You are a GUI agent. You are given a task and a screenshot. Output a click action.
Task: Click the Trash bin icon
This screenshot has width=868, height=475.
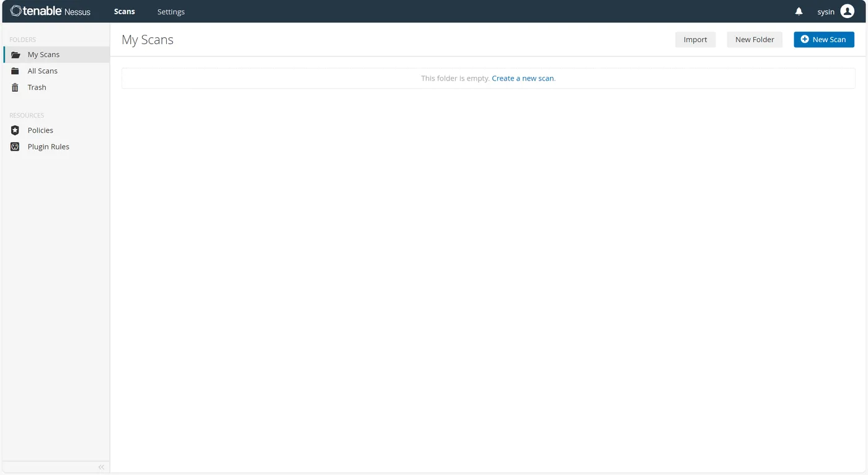(15, 87)
